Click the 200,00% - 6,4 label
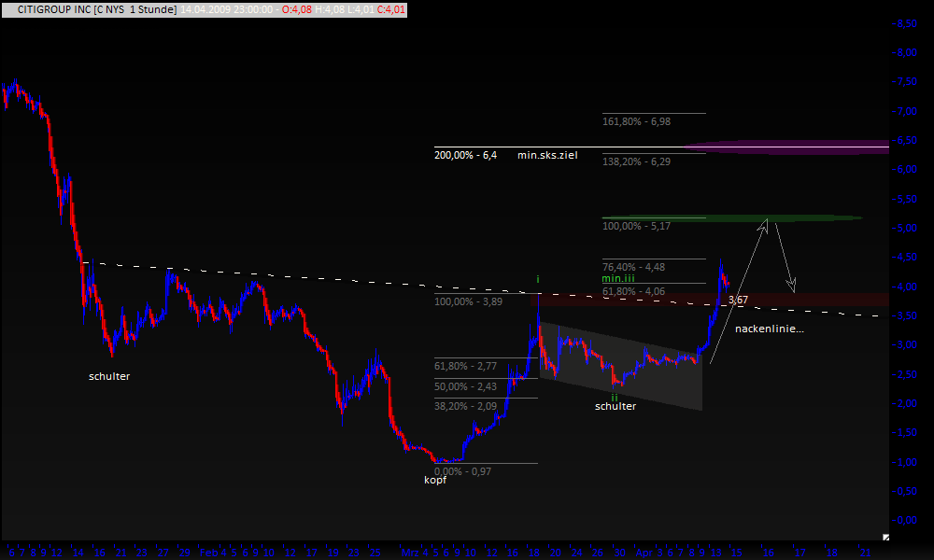Image resolution: width=934 pixels, height=560 pixels. coord(465,155)
